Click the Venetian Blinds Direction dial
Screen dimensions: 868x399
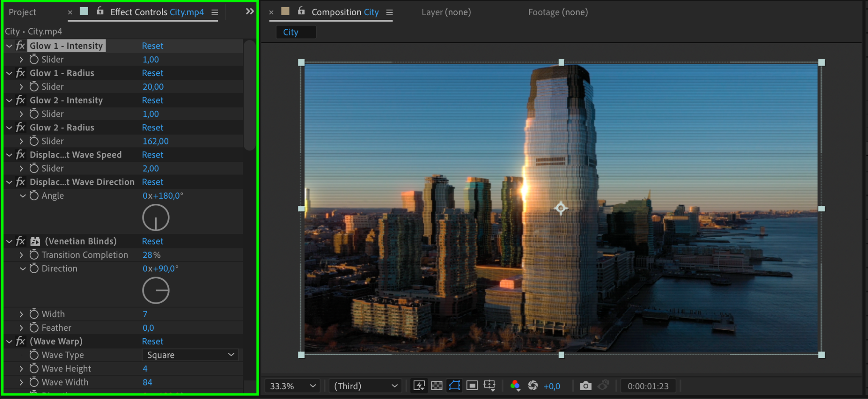[156, 291]
